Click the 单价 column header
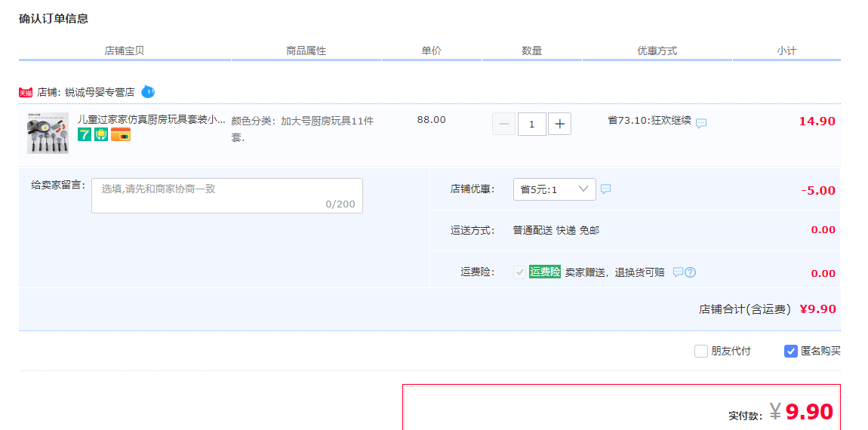This screenshot has width=868, height=430. click(432, 51)
